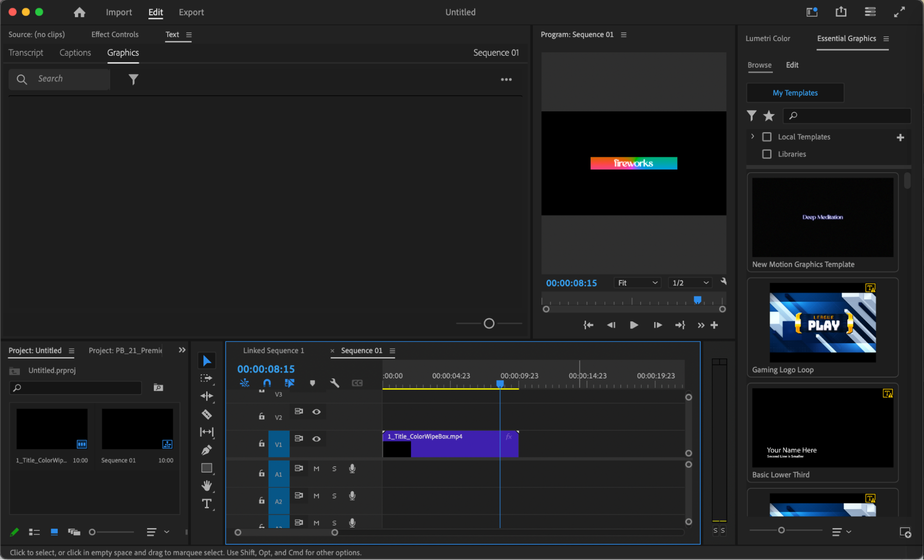Image resolution: width=924 pixels, height=560 pixels.
Task: Open the 1/2 playback resolution dropdown
Action: tap(690, 283)
